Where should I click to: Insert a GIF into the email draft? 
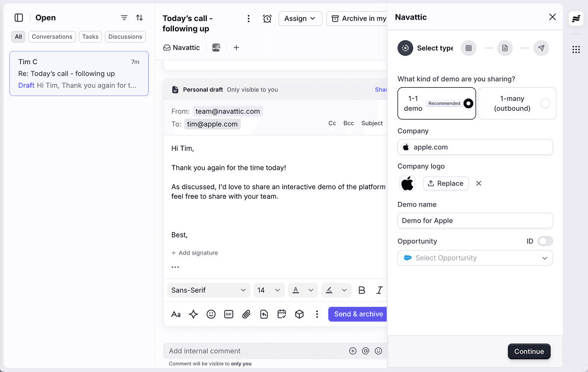point(228,314)
